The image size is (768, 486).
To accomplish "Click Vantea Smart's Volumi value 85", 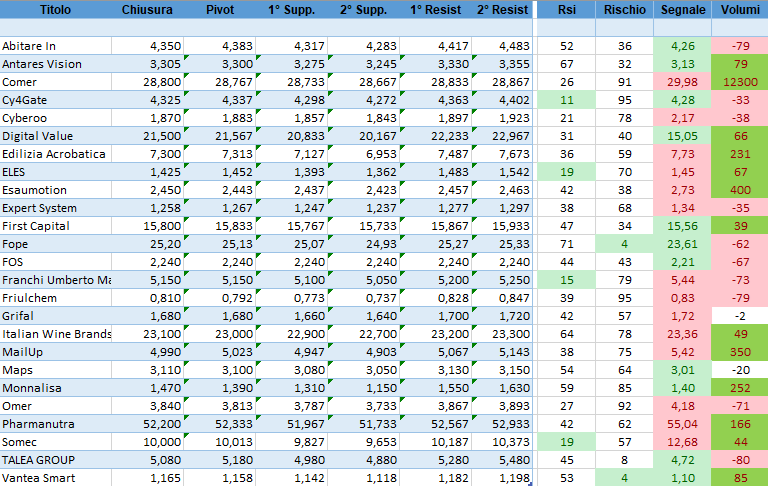I will tap(740, 478).
